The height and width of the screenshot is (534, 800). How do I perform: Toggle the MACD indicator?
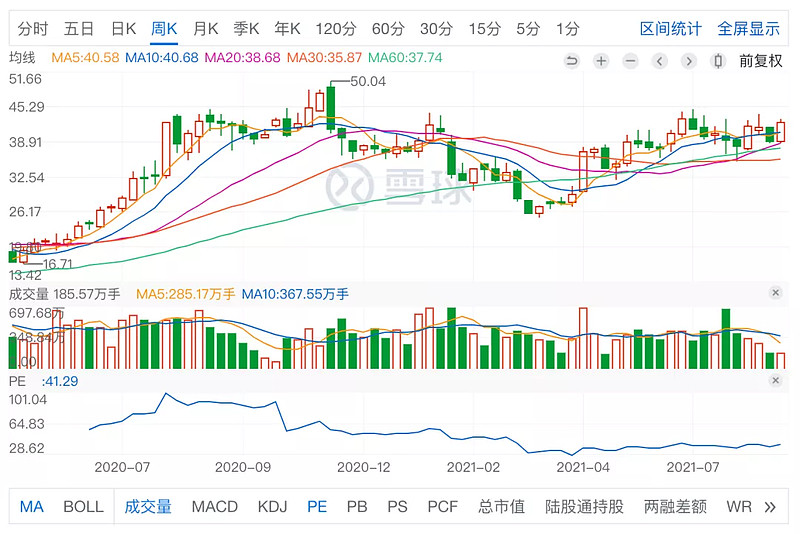(215, 506)
